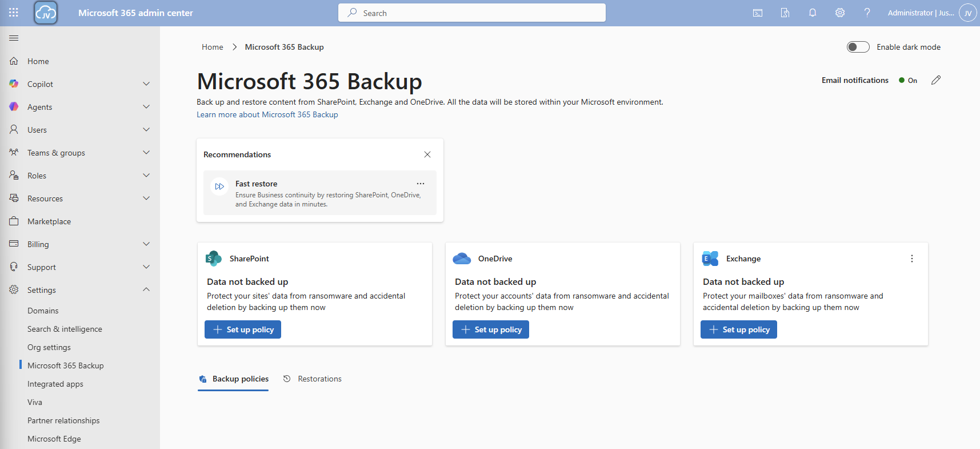Click the help question mark icon
Image resolution: width=980 pixels, height=449 pixels.
point(867,13)
